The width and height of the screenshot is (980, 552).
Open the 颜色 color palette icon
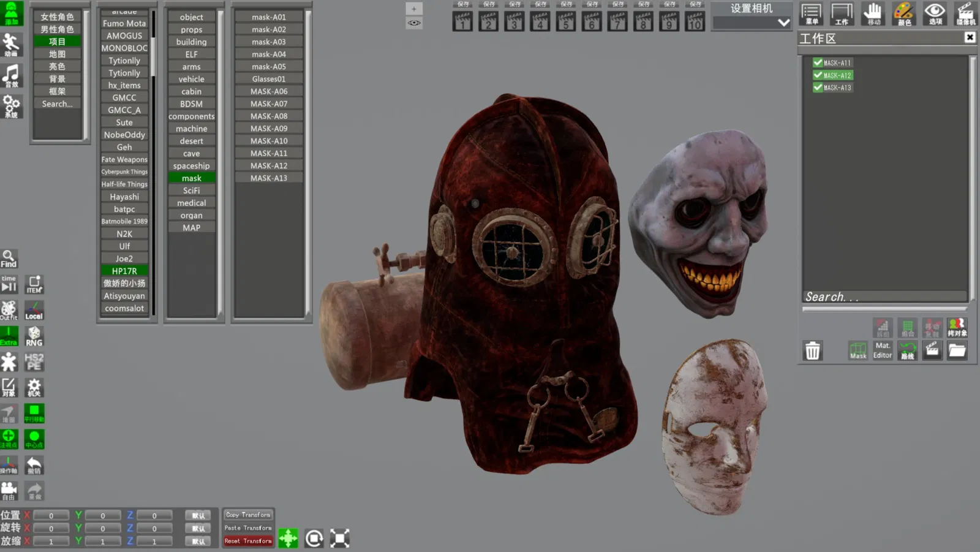[904, 13]
